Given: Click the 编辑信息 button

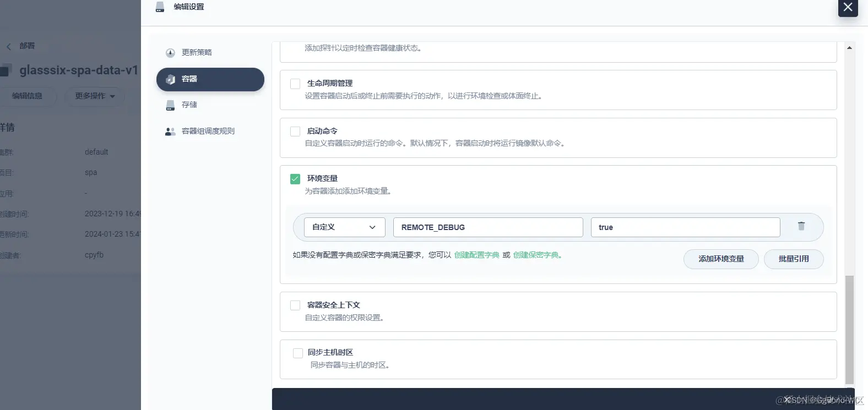Looking at the screenshot, I should (x=28, y=96).
